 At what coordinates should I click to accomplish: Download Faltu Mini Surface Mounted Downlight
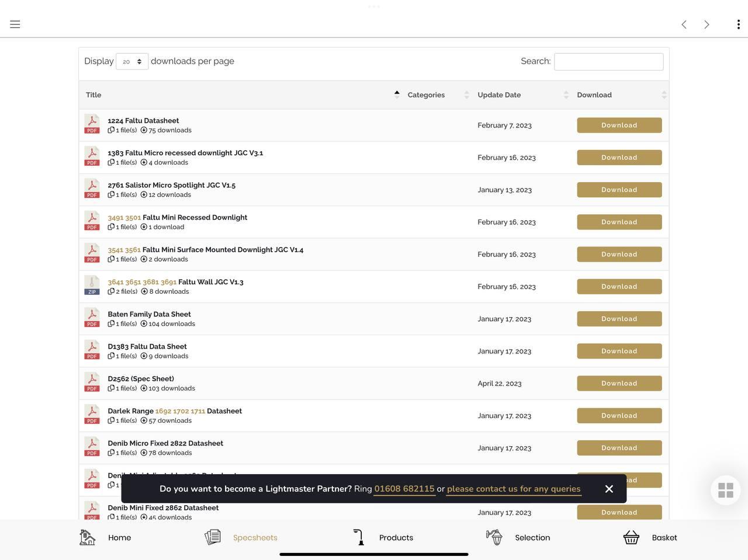pos(619,254)
